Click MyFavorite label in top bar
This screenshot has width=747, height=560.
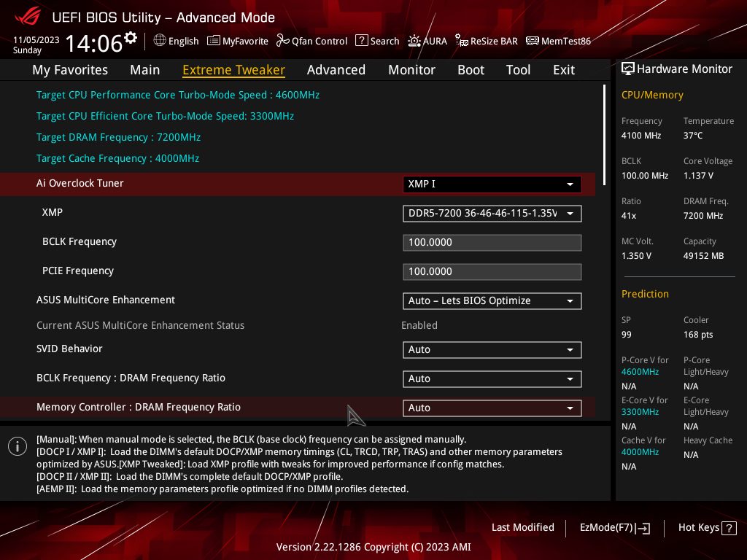click(x=245, y=41)
